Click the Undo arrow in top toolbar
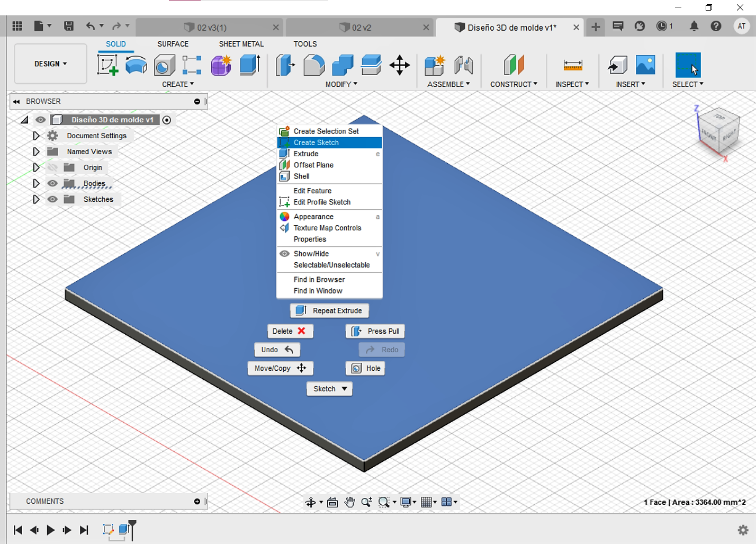The image size is (756, 544). (91, 26)
